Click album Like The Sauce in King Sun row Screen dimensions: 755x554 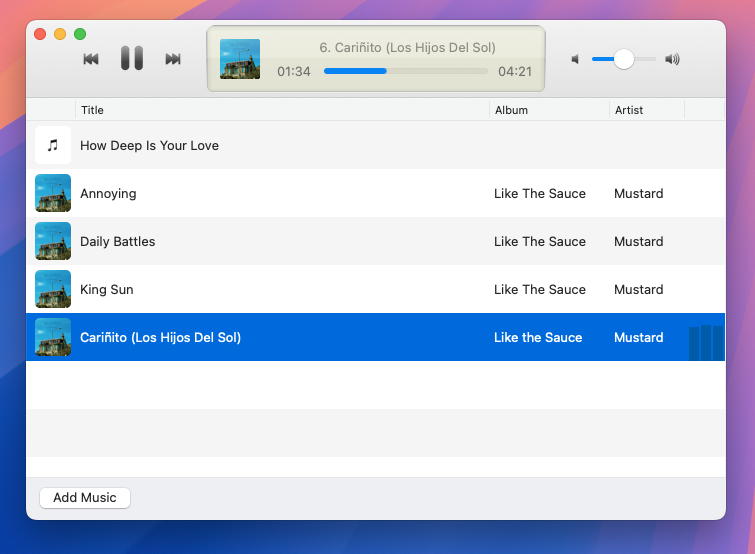pos(540,290)
